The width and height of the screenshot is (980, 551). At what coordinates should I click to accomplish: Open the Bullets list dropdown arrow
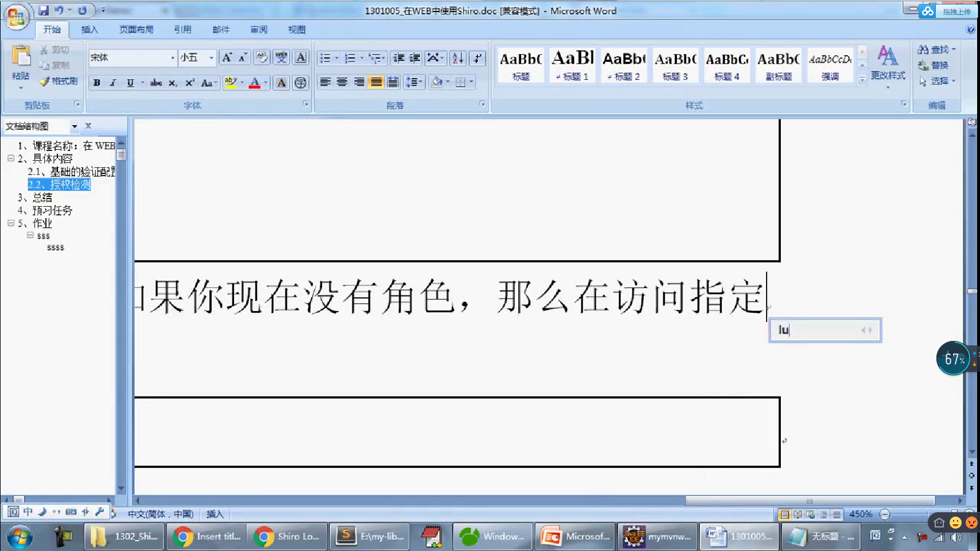click(337, 58)
